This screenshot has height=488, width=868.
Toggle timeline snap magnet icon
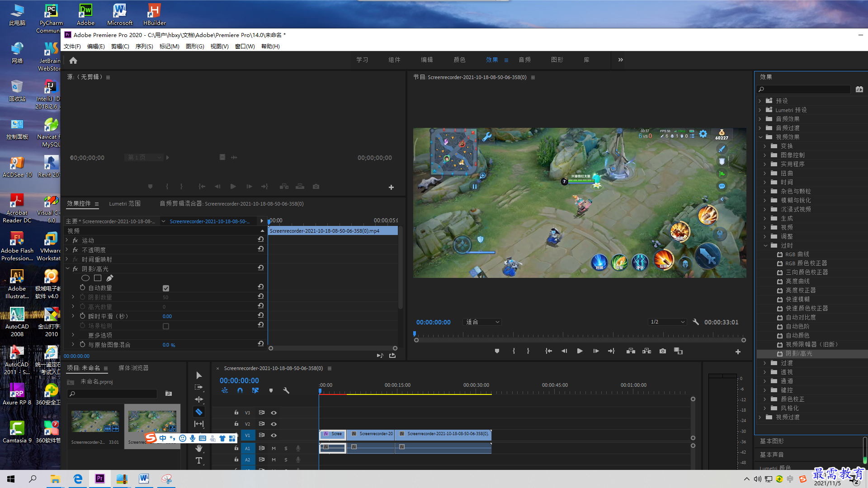tap(240, 390)
